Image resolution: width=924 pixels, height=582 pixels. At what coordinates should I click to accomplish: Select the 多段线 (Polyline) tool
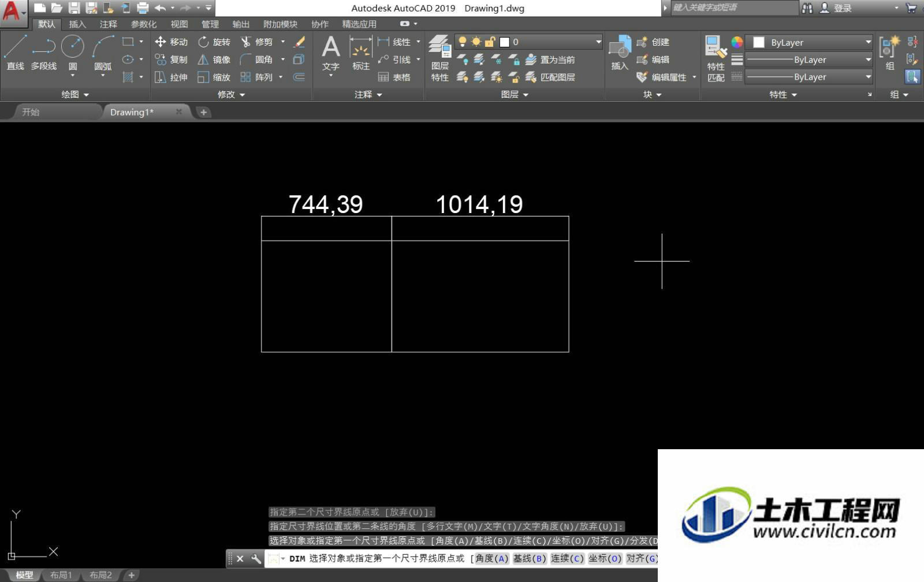coord(44,53)
